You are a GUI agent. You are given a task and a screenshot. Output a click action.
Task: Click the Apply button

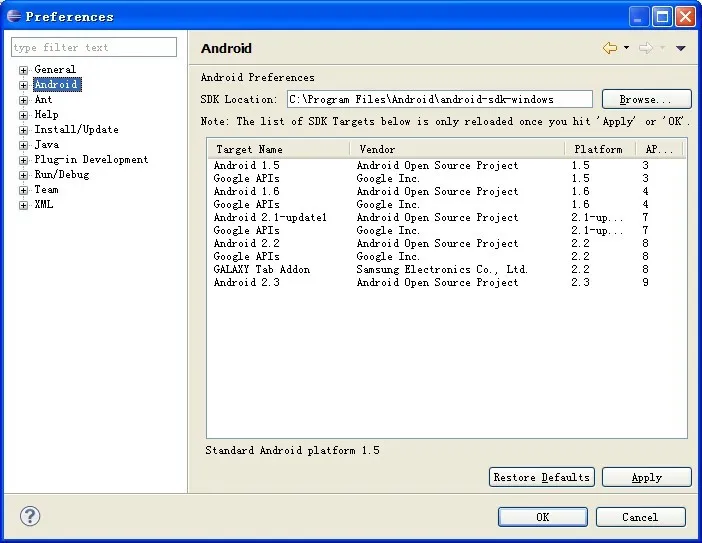pos(646,477)
